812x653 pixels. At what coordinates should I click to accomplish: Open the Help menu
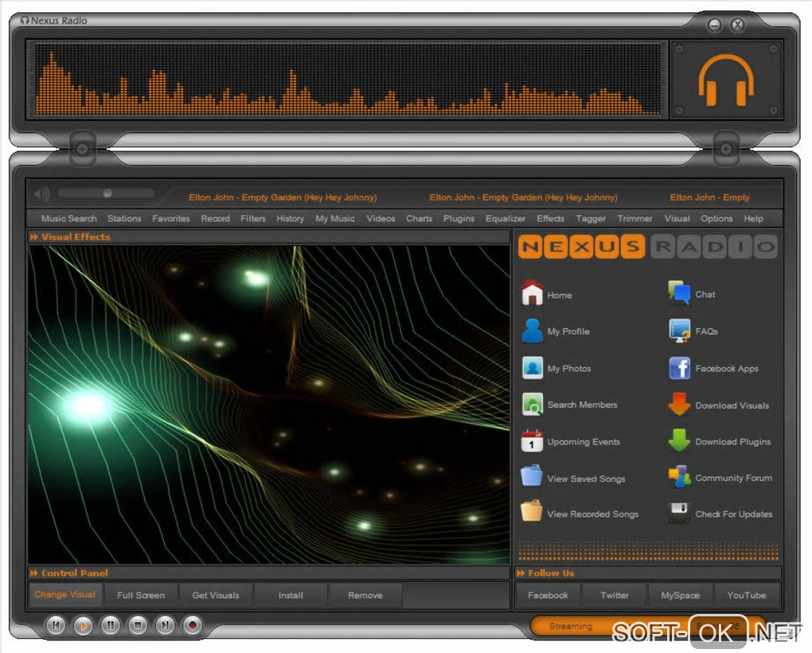point(753,218)
